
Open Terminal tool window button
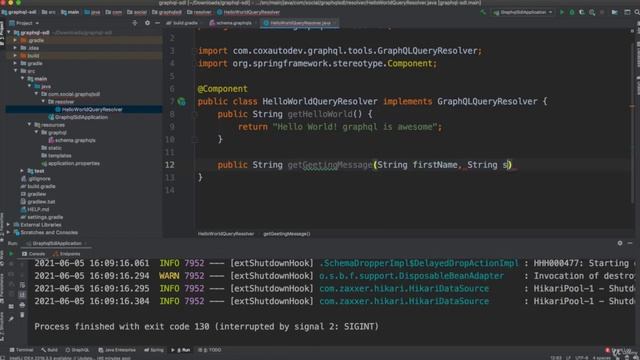(x=21, y=350)
